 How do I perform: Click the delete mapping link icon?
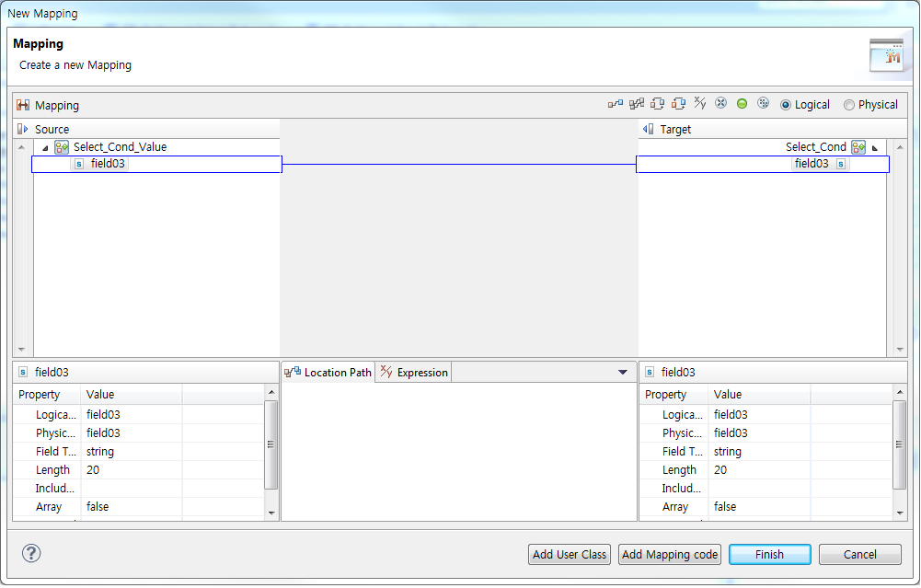click(721, 103)
